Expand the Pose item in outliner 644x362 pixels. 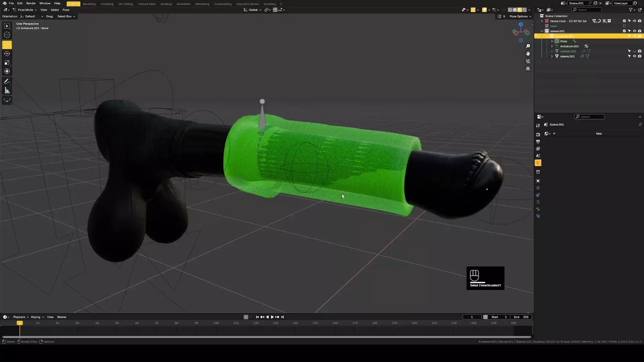coord(552,41)
